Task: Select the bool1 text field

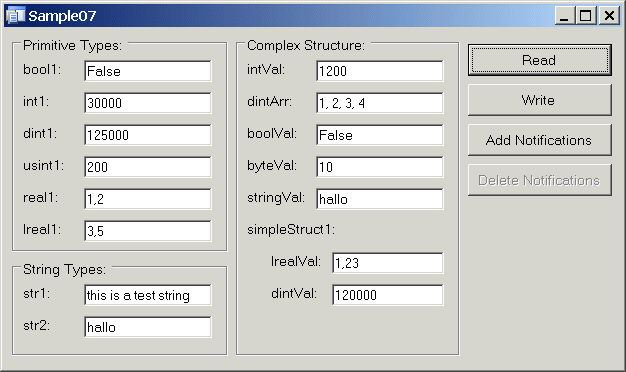Action: coord(148,71)
